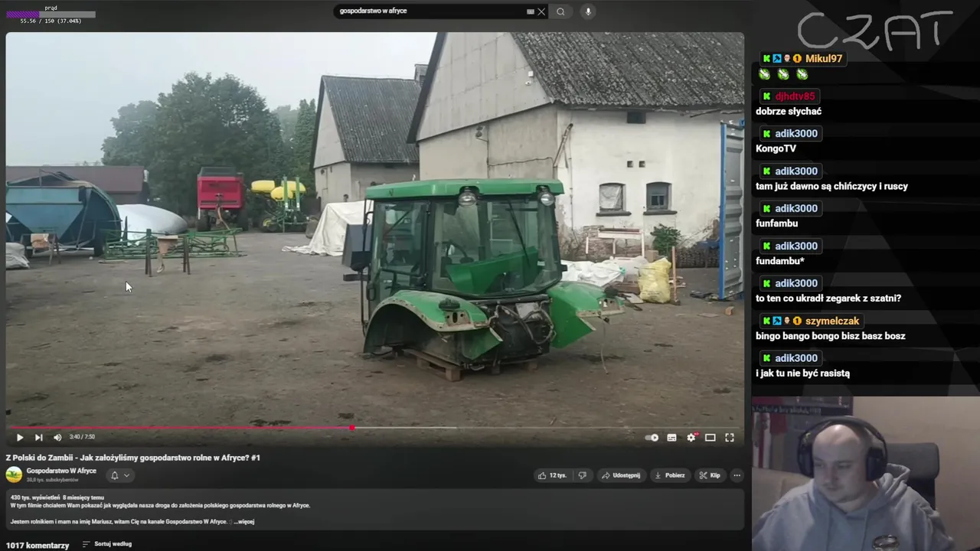The height and width of the screenshot is (551, 980).
Task: Open the Gospodarstwo W Afryce channel name link
Action: tap(61, 471)
